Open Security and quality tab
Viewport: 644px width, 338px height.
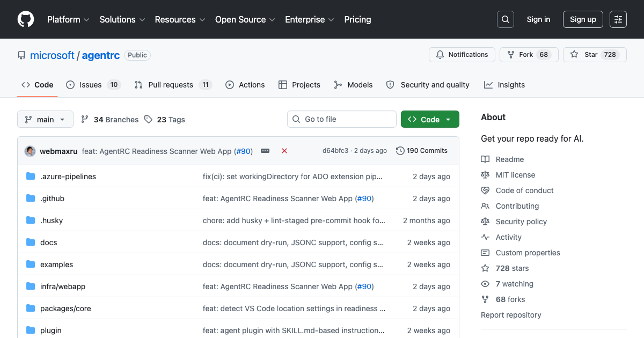(428, 85)
